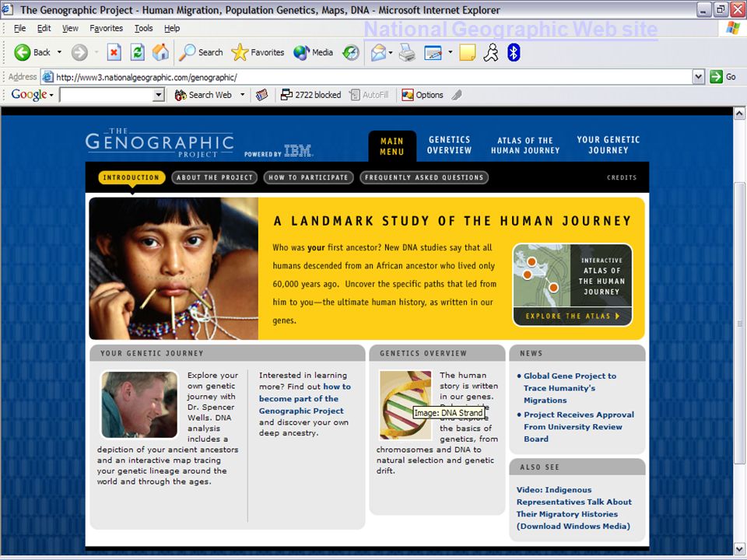Click Explore the Atlas button
The image size is (747, 560).
click(573, 317)
